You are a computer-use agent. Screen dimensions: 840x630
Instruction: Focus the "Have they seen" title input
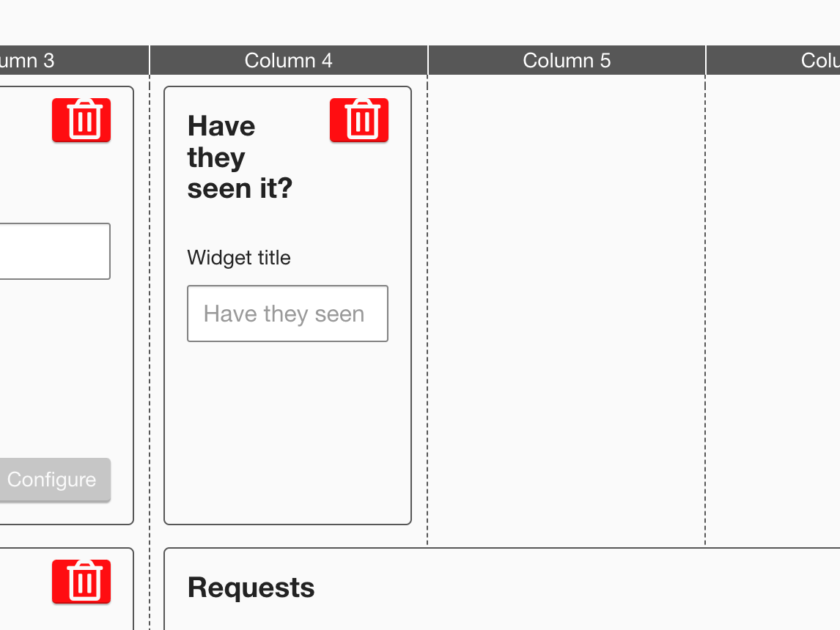pyautogui.click(x=287, y=314)
